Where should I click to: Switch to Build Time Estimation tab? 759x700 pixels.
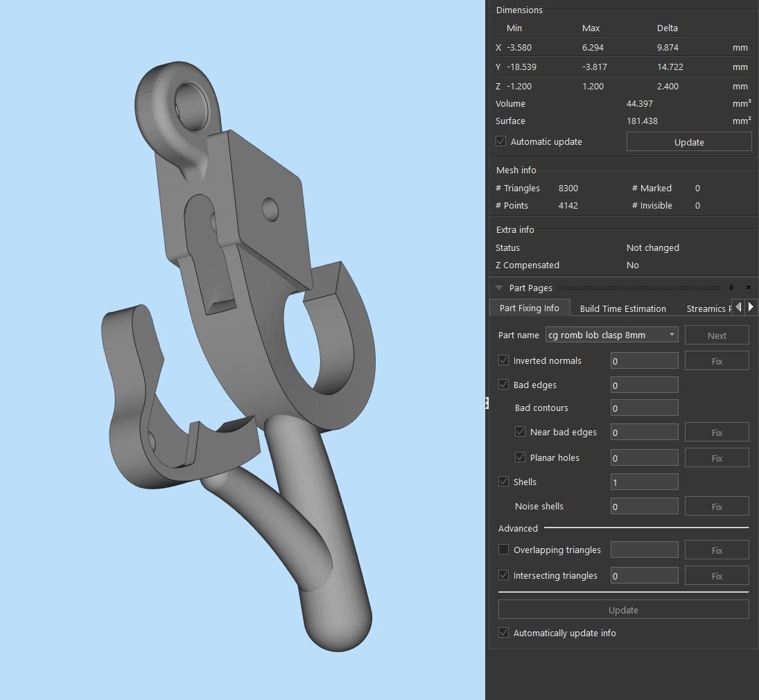(x=622, y=308)
